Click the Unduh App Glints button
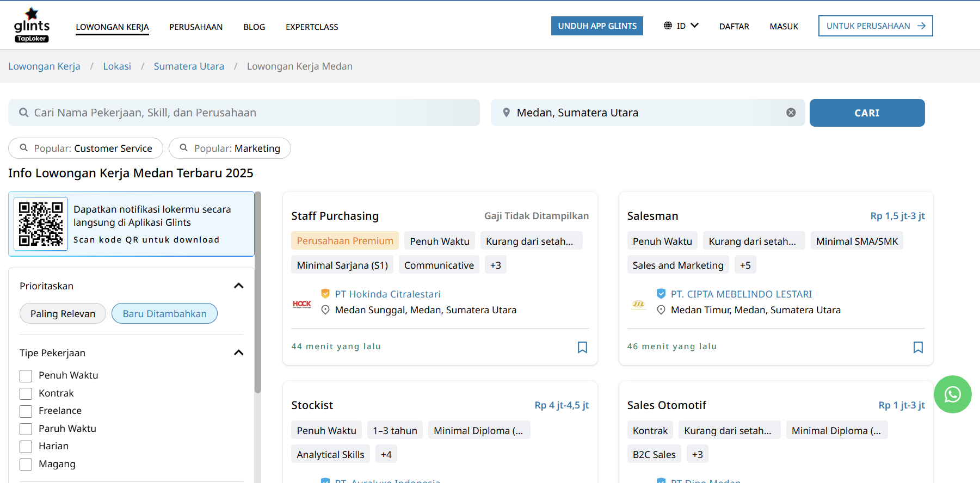This screenshot has width=980, height=483. 597,26
